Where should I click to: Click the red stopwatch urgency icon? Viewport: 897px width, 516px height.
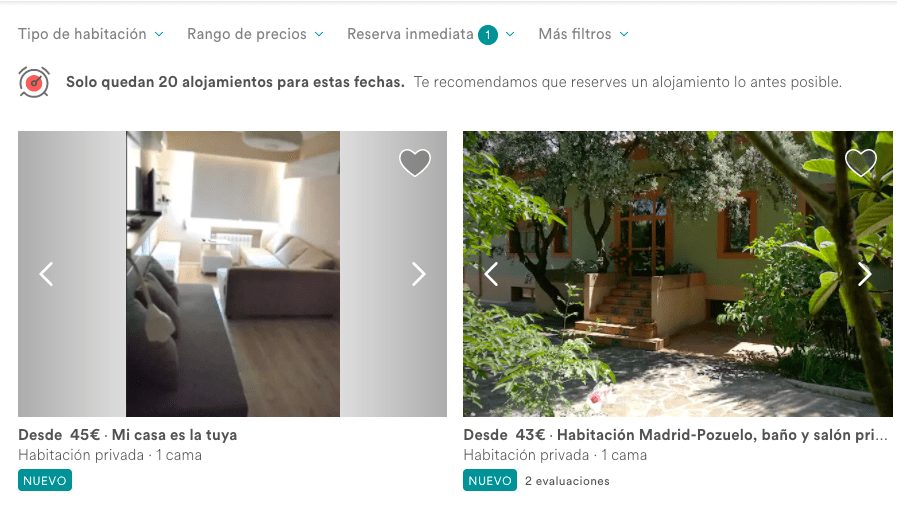coord(34,82)
